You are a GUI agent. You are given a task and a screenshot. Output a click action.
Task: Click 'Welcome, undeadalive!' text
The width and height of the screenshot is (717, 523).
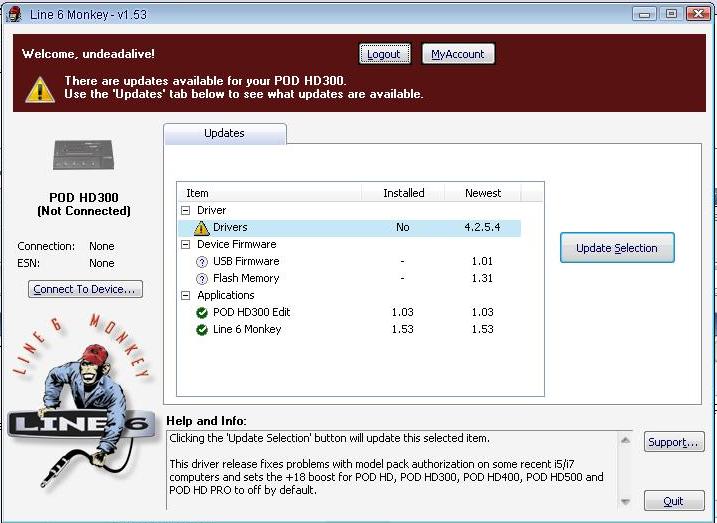[x=88, y=54]
